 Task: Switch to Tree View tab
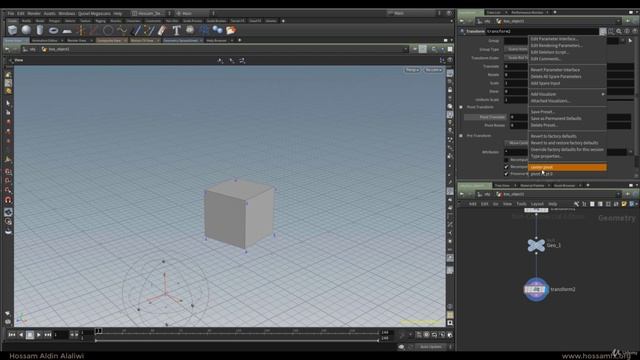pos(502,186)
